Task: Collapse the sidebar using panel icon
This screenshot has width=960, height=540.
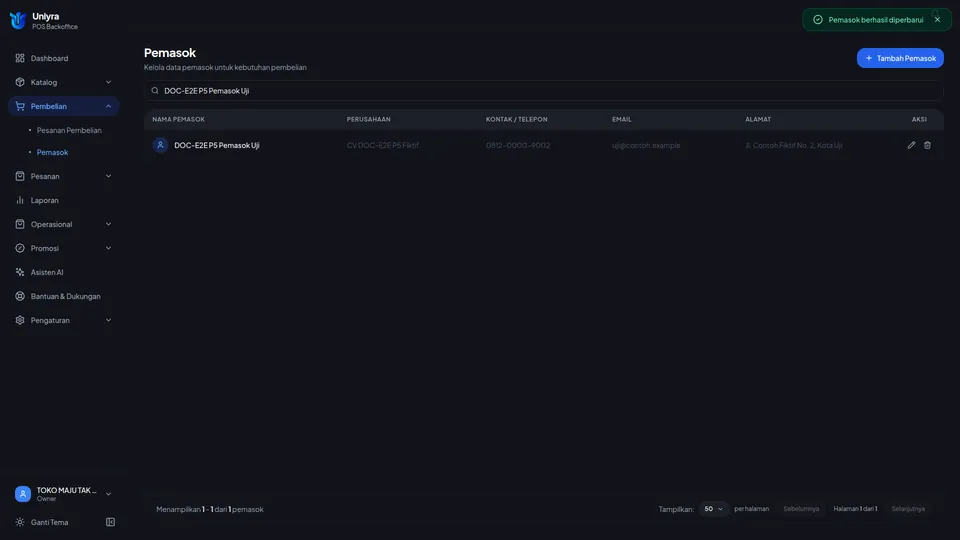Action: tap(110, 522)
